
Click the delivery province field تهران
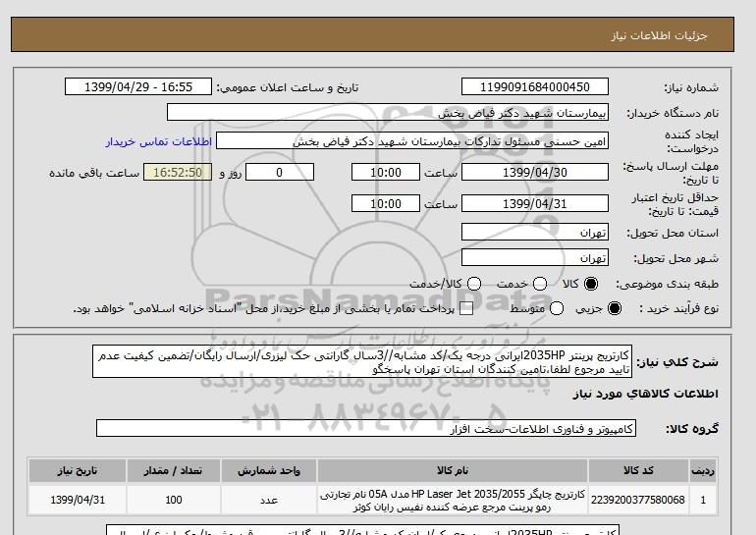pyautogui.click(x=535, y=233)
